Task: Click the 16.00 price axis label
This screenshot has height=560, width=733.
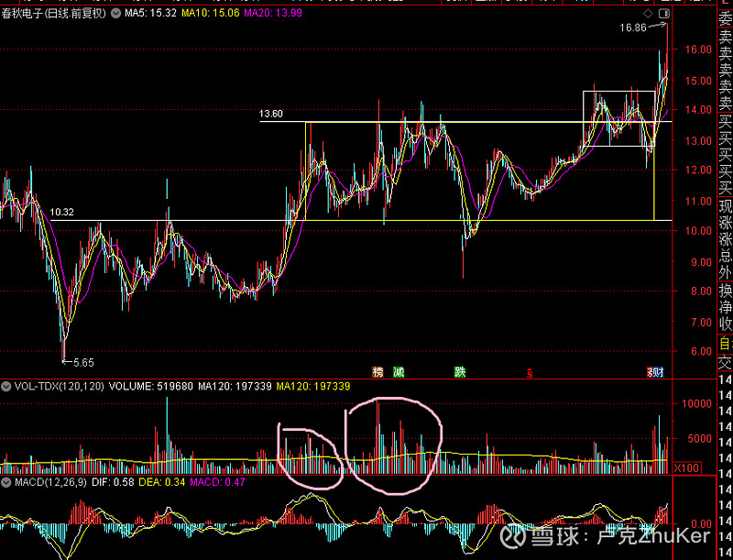Action: click(698, 49)
